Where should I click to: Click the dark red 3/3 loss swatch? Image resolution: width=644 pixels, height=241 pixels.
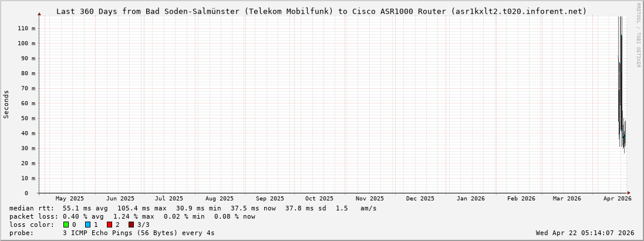point(131,225)
